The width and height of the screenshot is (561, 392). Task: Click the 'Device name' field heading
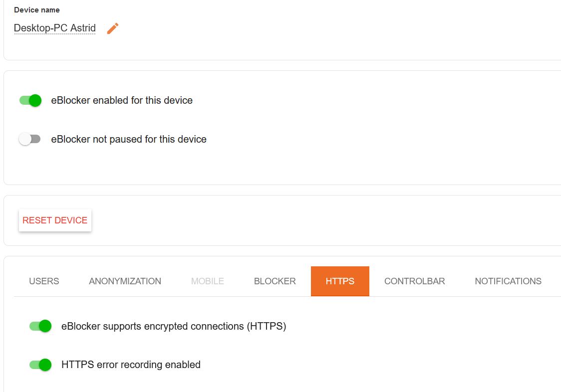click(x=37, y=10)
